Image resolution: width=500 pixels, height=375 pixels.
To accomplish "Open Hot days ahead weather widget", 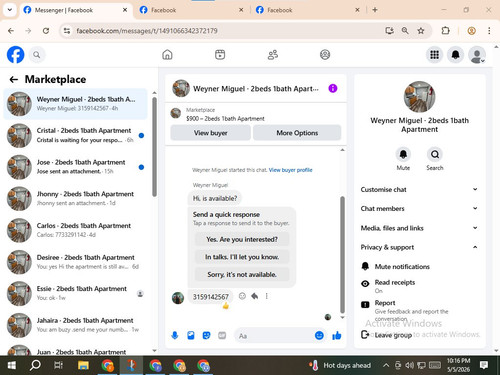I will click(340, 365).
